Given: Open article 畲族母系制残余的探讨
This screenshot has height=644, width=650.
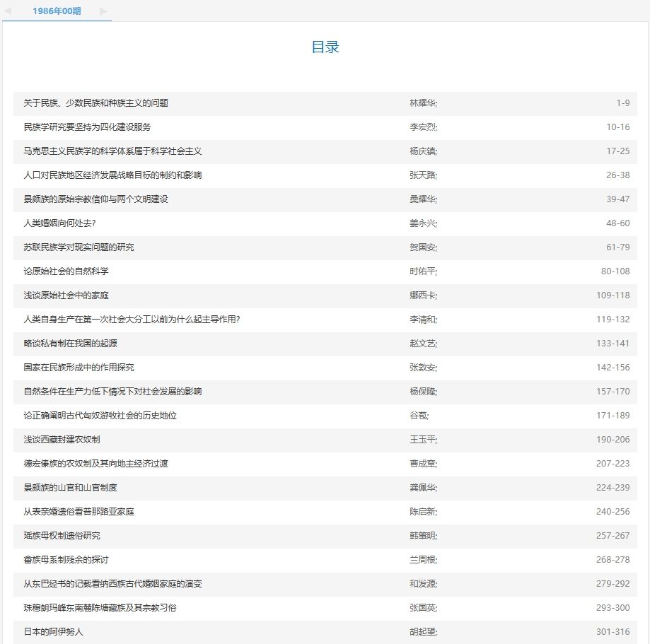Looking at the screenshot, I should (x=66, y=559).
